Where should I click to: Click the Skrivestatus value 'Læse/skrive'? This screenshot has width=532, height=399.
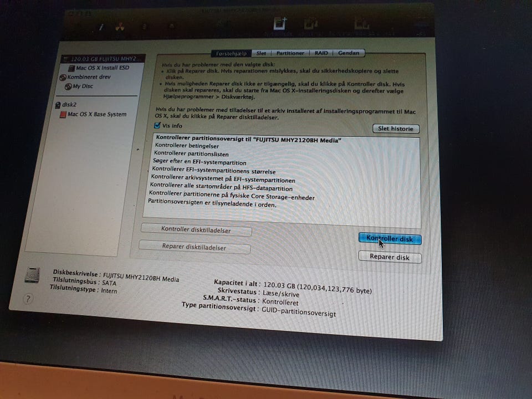[281, 294]
